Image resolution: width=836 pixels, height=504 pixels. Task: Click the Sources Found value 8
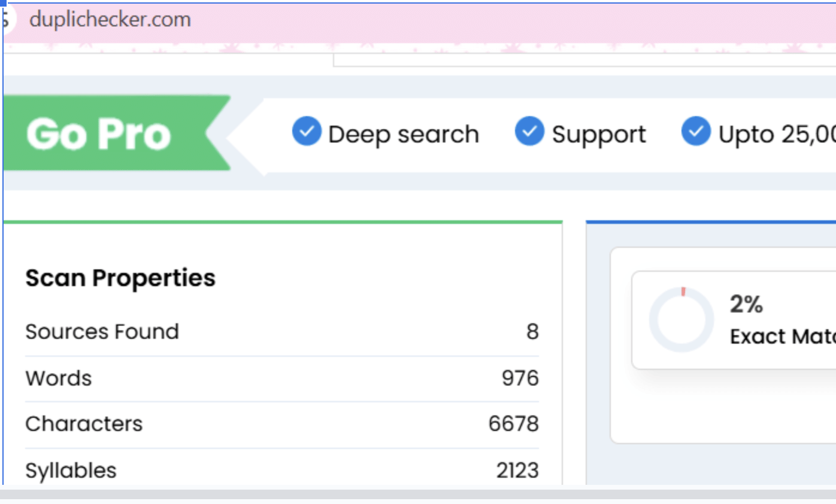tap(532, 332)
